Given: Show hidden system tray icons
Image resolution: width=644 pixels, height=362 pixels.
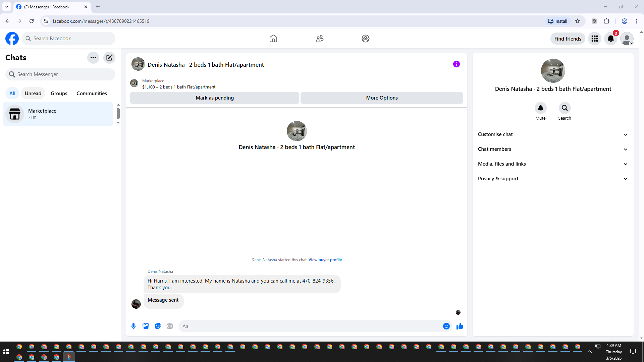Looking at the screenshot, I should click(590, 352).
